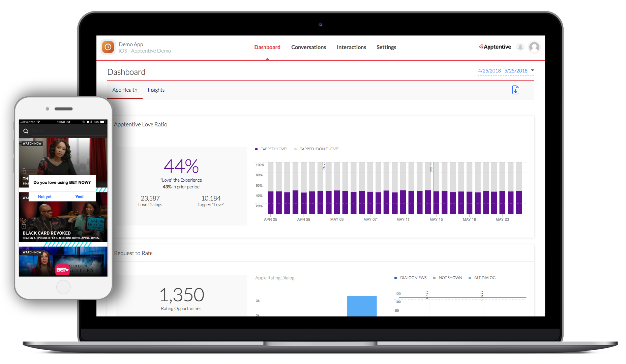Select the App Health tab
The height and width of the screenshot is (364, 626).
pyautogui.click(x=125, y=90)
